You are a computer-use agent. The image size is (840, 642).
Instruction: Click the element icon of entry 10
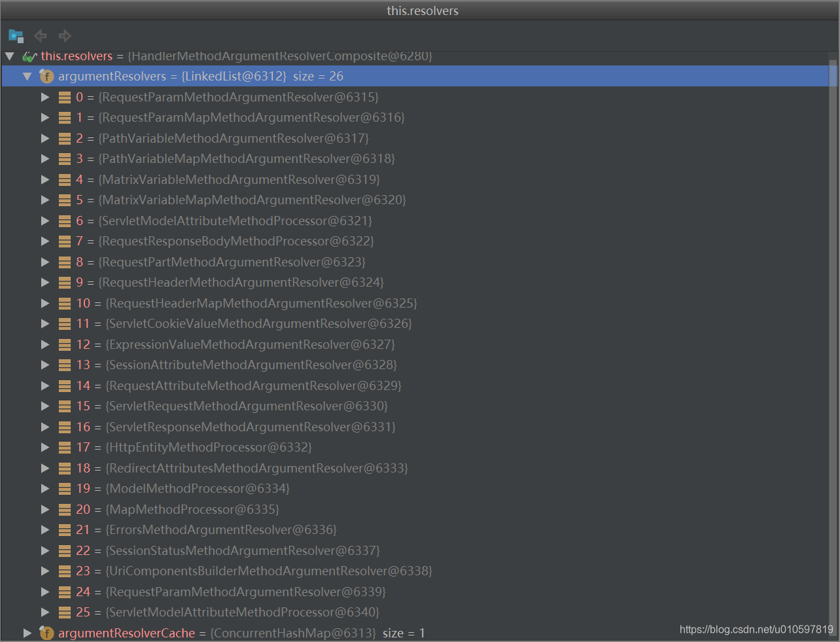(65, 304)
